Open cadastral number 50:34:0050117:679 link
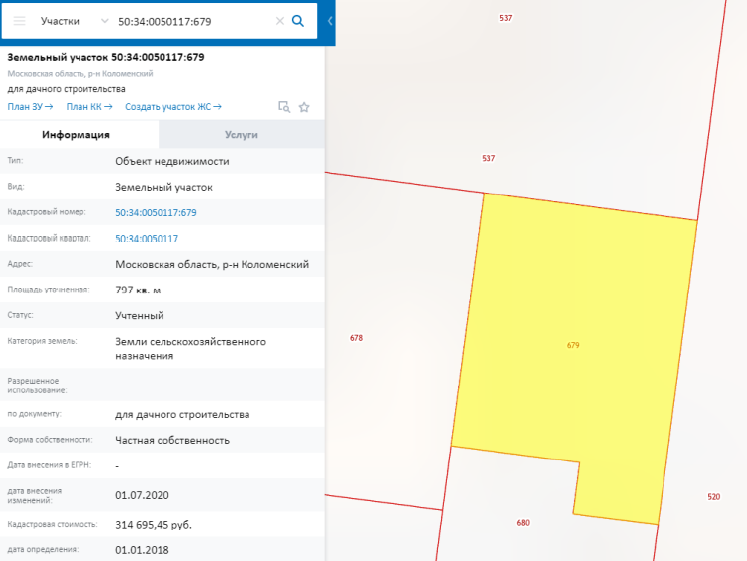The height and width of the screenshot is (561, 747). click(156, 212)
